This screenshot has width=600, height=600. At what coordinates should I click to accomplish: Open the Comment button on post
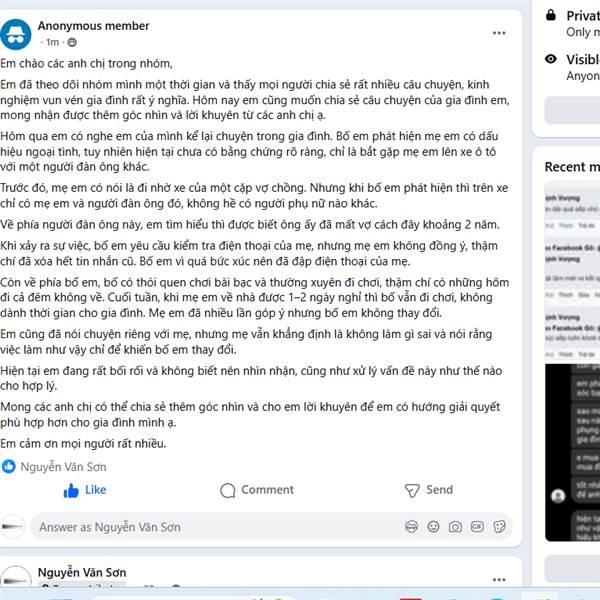pos(257,490)
